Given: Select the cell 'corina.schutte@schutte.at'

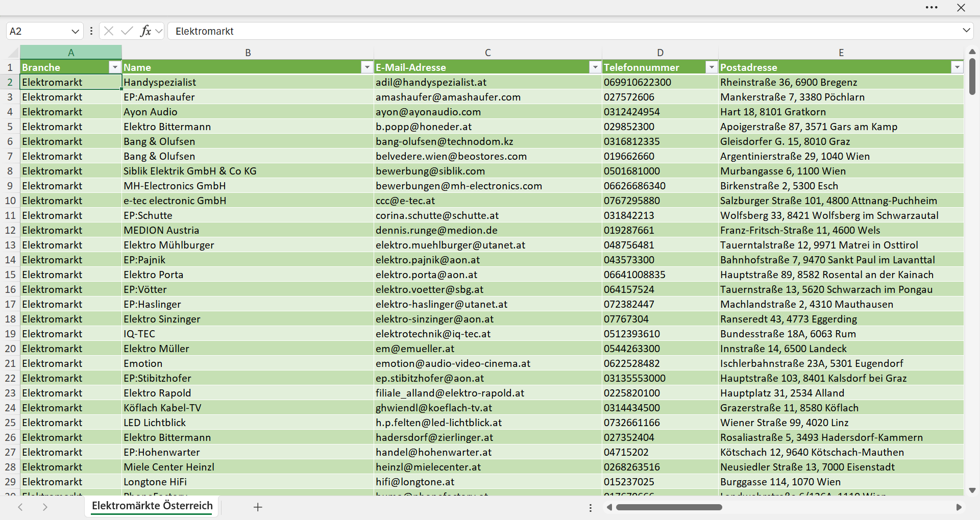Looking at the screenshot, I should (488, 215).
